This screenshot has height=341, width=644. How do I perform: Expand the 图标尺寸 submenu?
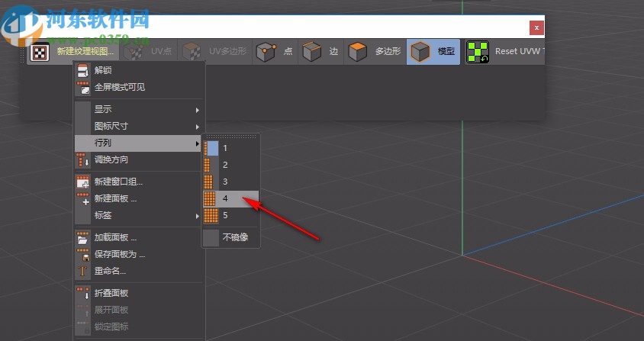coord(139,126)
